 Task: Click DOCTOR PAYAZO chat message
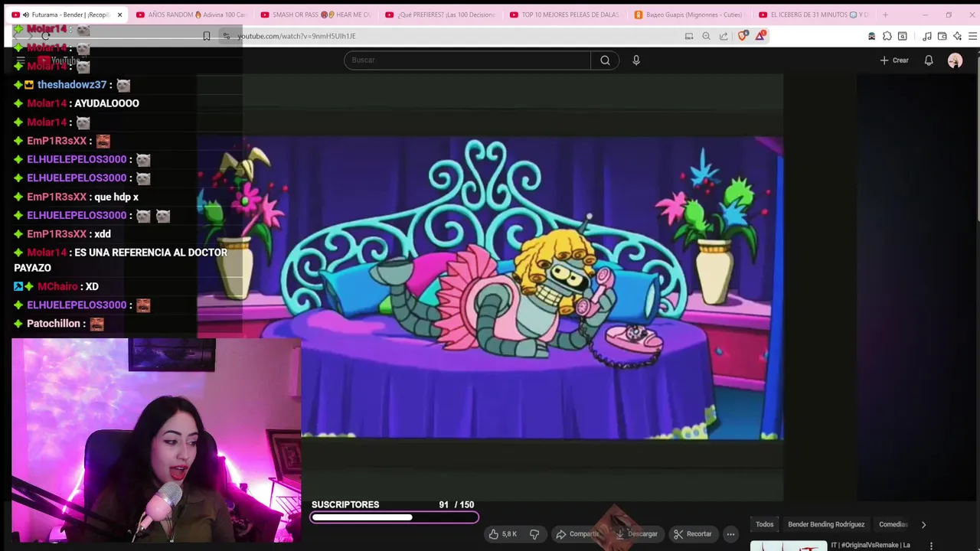coord(121,260)
